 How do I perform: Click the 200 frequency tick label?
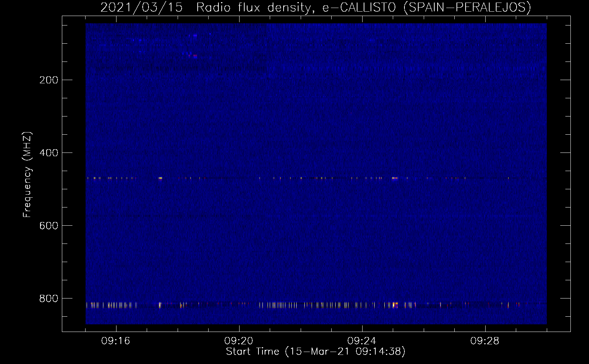click(x=49, y=80)
